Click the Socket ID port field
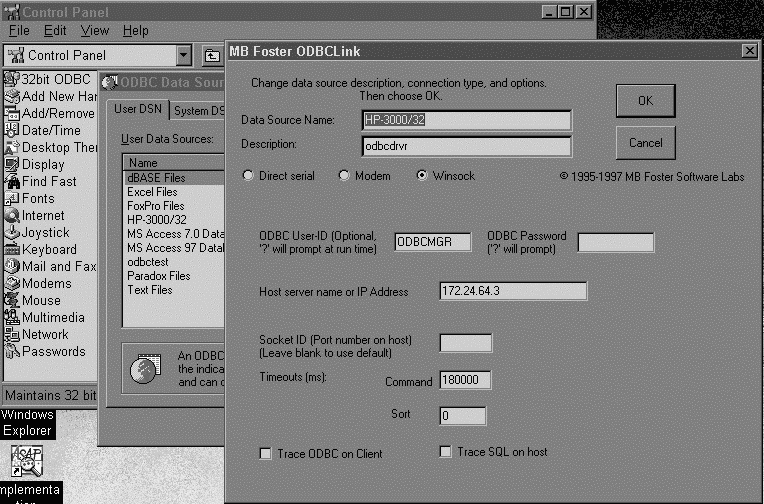The image size is (764, 504). tap(466, 343)
